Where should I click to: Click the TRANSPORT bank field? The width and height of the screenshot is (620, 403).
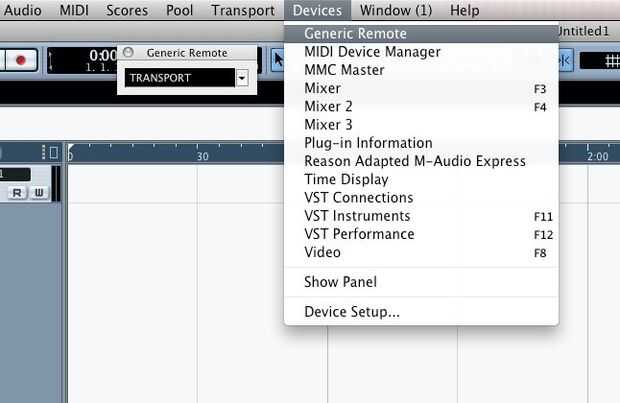pos(180,78)
